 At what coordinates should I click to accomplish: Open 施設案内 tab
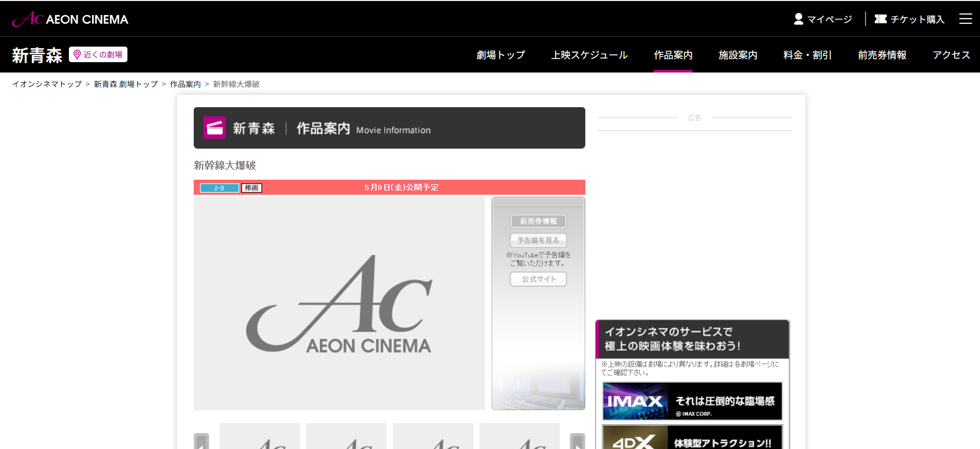click(738, 55)
